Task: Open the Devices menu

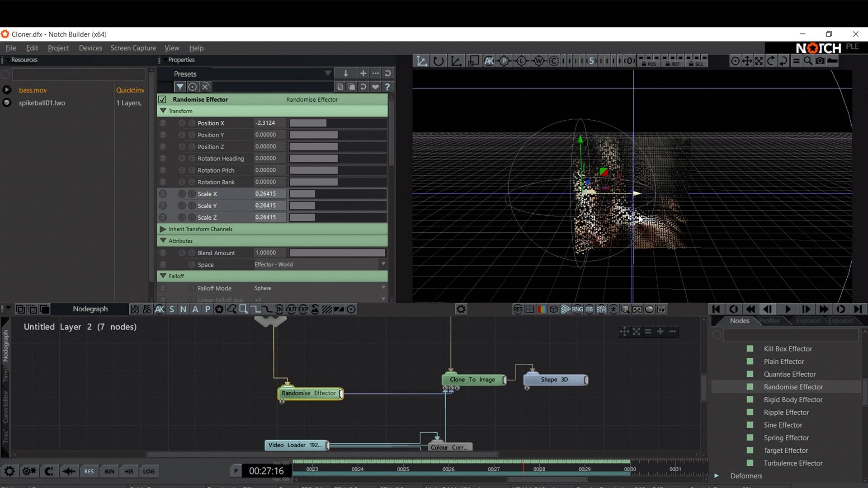Action: (x=90, y=48)
